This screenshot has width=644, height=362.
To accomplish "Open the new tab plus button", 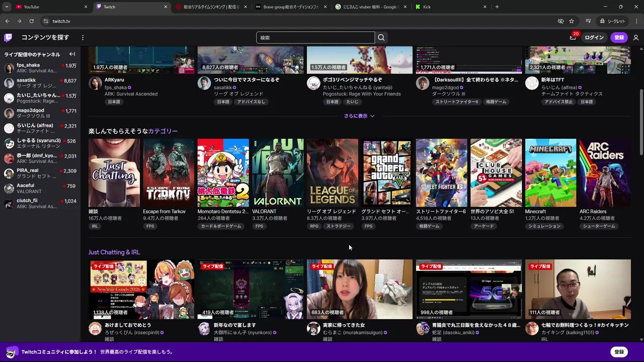I will tap(497, 7).
